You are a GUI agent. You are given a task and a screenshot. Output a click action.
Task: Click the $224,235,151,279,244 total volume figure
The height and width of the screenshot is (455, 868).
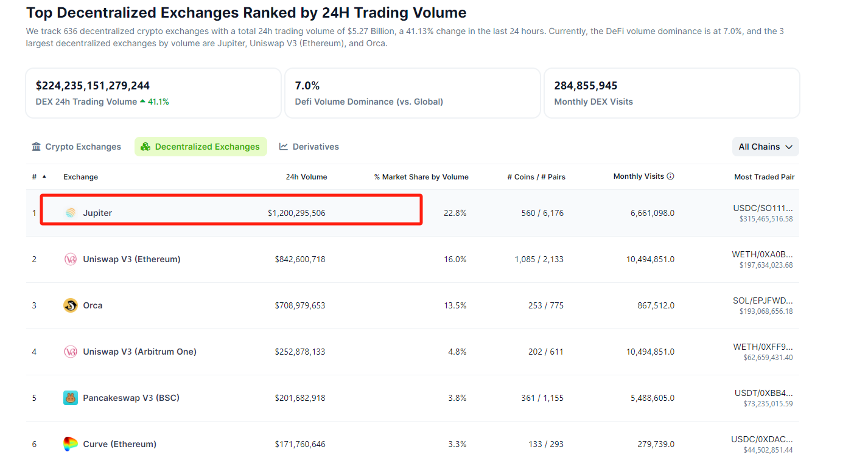(x=93, y=86)
